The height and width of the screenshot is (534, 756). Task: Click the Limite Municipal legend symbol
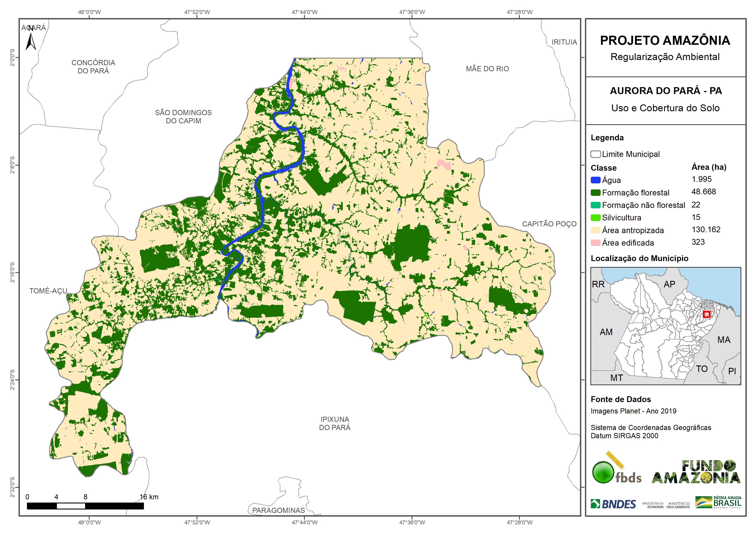pyautogui.click(x=595, y=154)
